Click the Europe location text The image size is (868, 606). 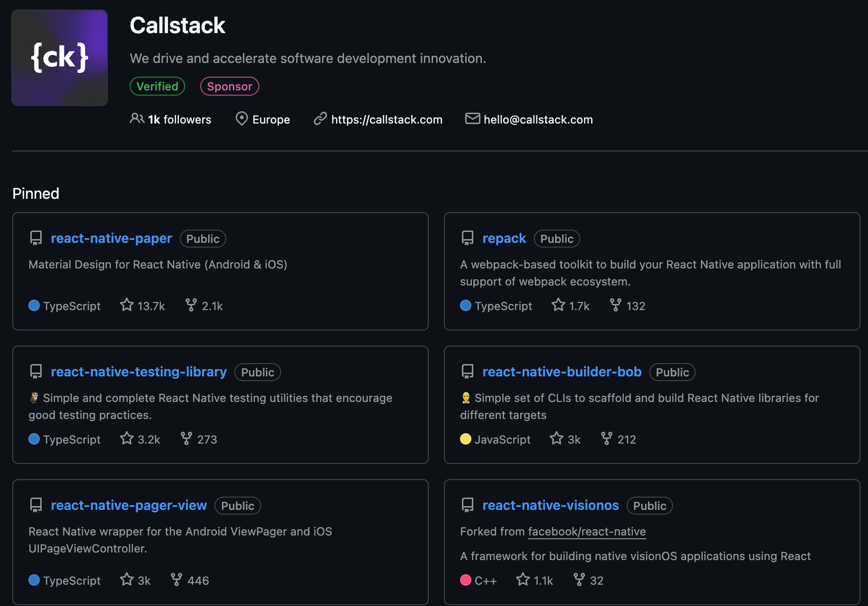coord(271,119)
